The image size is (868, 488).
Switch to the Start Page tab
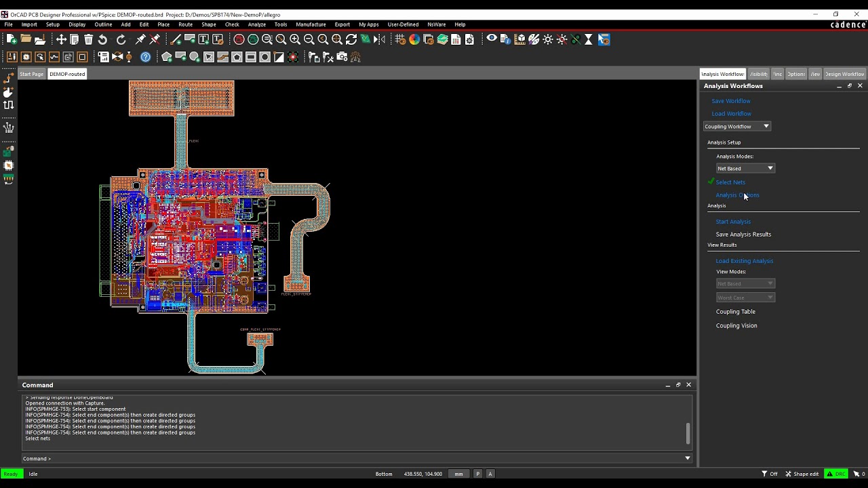click(31, 74)
